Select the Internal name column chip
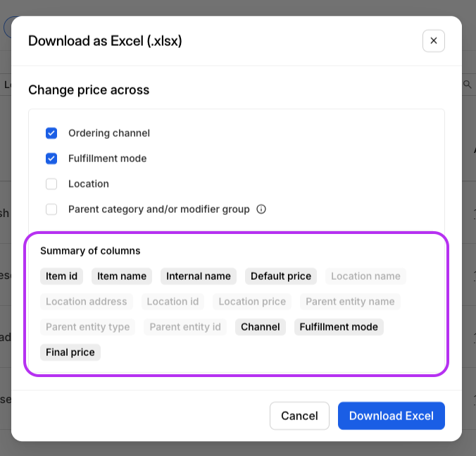The image size is (476, 456). point(199,276)
